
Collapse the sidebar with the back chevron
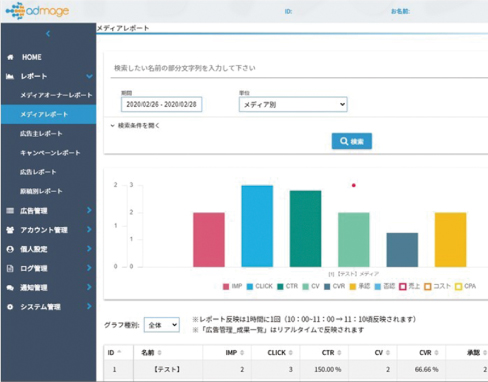[x=48, y=34]
